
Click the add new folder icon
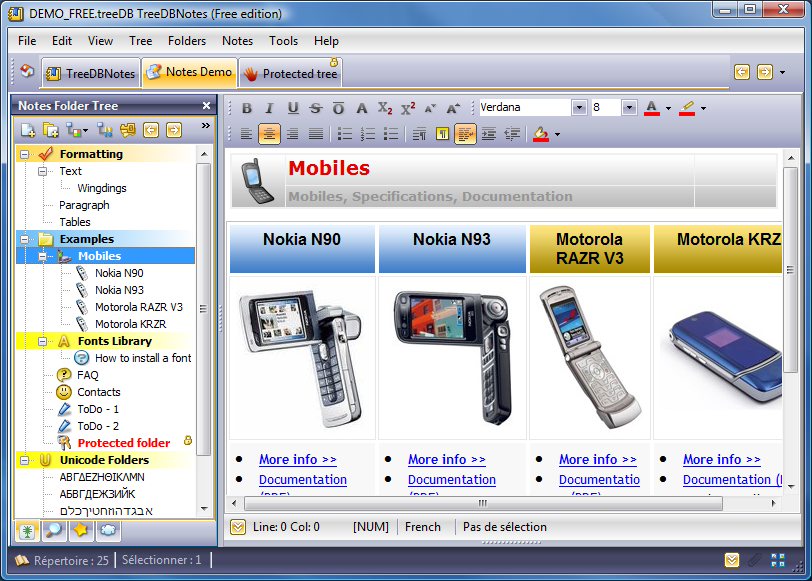click(51, 130)
